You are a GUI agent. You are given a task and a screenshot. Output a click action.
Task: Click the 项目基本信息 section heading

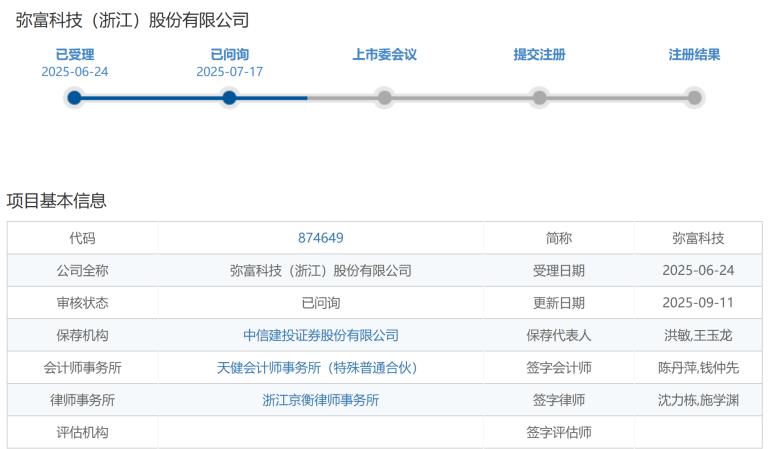click(x=56, y=201)
